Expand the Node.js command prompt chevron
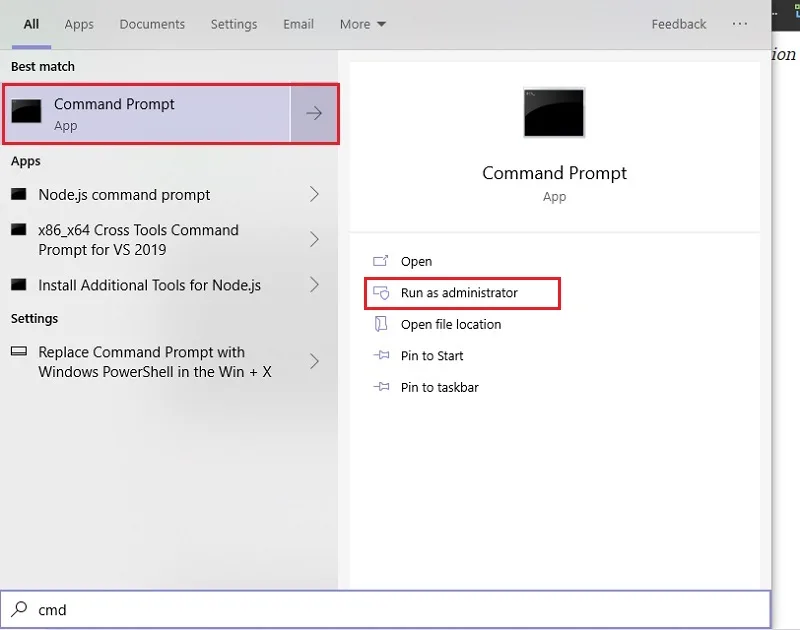This screenshot has width=800, height=630. click(x=314, y=194)
